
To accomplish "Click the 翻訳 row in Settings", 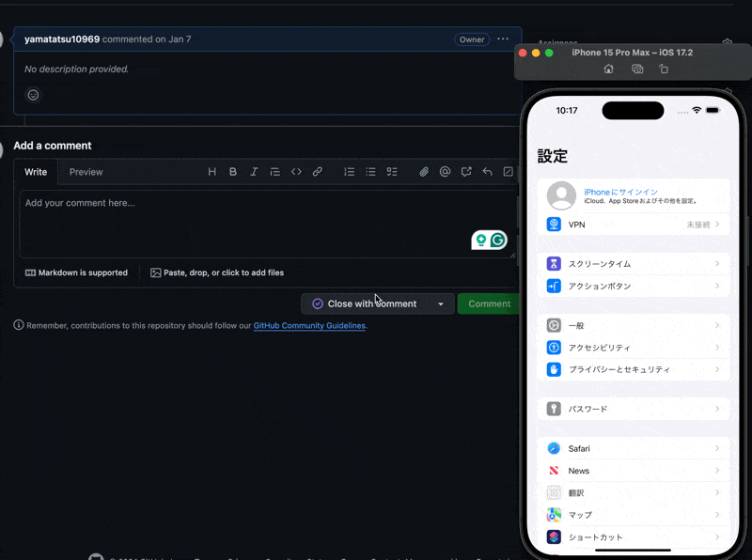I will coord(634,493).
